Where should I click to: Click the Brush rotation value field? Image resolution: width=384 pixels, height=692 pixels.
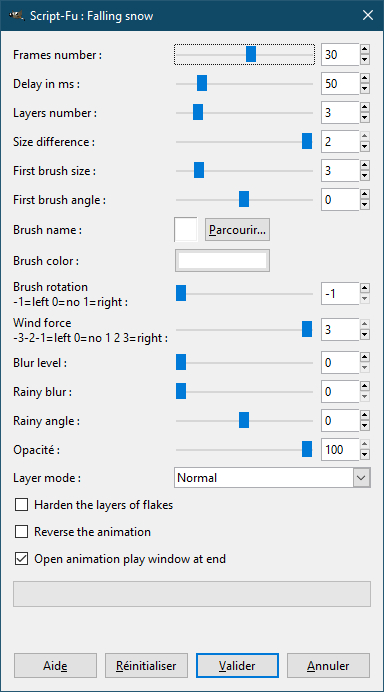coord(340,293)
